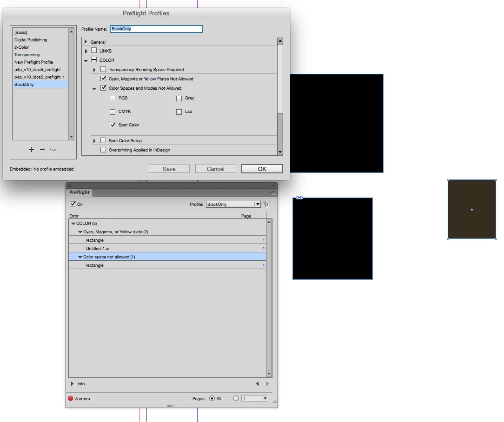This screenshot has height=422, width=504.
Task: Select New Preflight Profile entry
Action: click(40, 62)
